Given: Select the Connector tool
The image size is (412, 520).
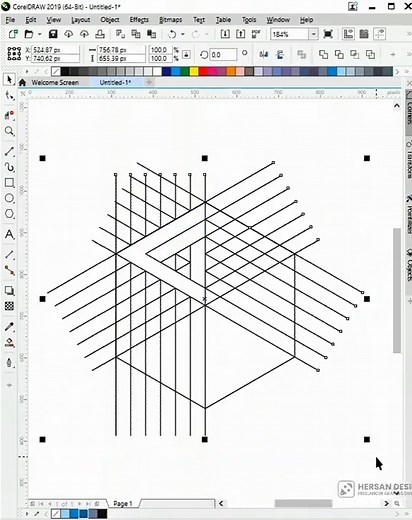Looking at the screenshot, I should [x=9, y=270].
